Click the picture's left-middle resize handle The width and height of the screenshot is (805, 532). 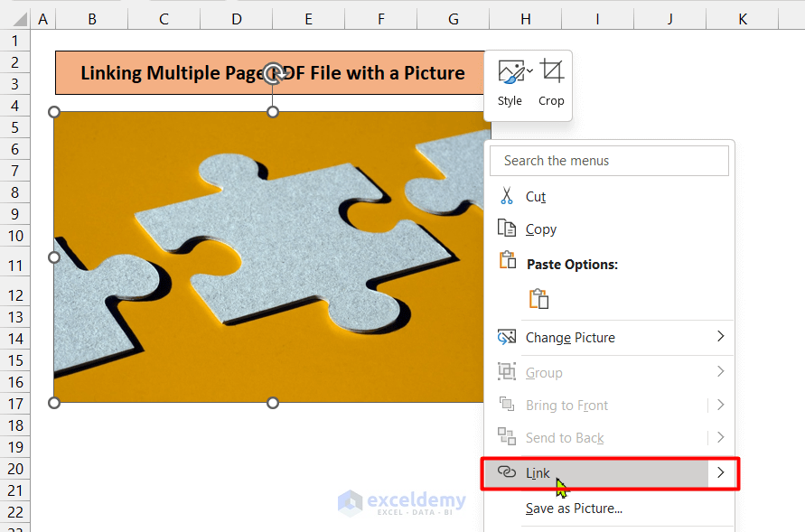click(54, 257)
